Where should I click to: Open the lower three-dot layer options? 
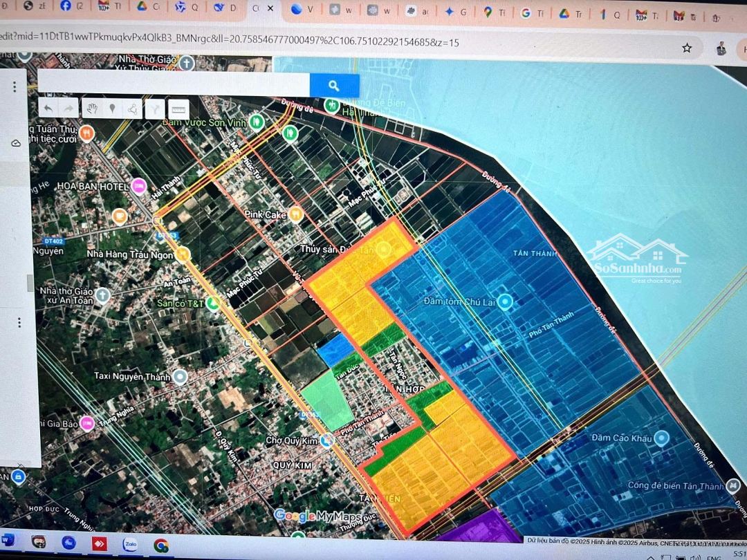point(19,323)
